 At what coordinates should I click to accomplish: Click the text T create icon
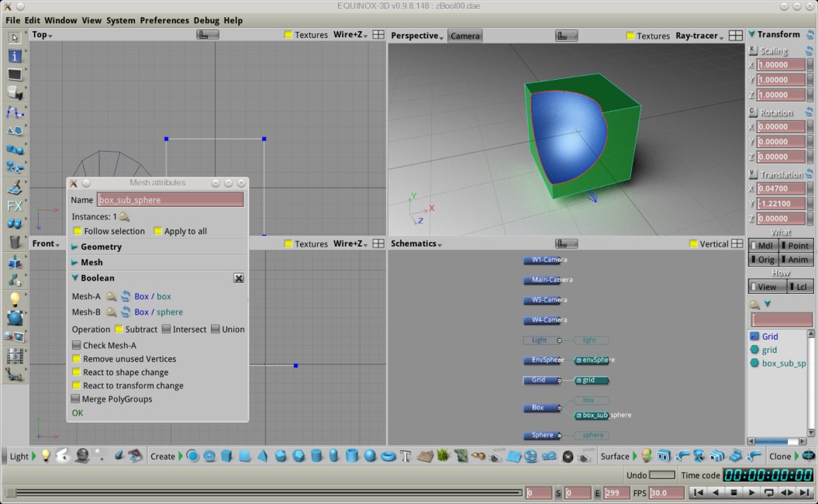[405, 456]
